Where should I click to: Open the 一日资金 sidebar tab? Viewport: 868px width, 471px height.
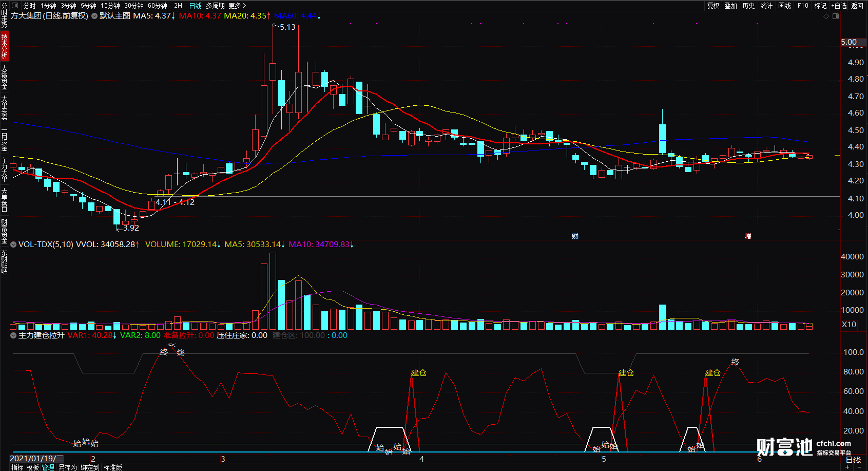click(4, 138)
